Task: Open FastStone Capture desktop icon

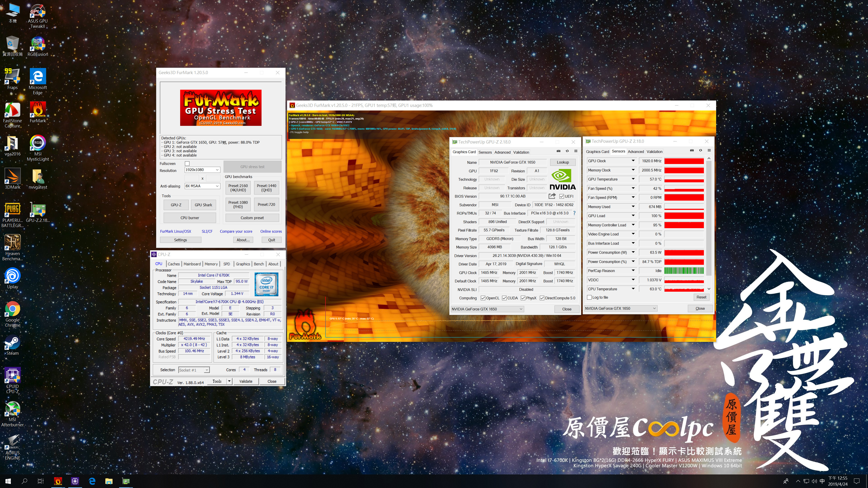Action: pos(12,115)
